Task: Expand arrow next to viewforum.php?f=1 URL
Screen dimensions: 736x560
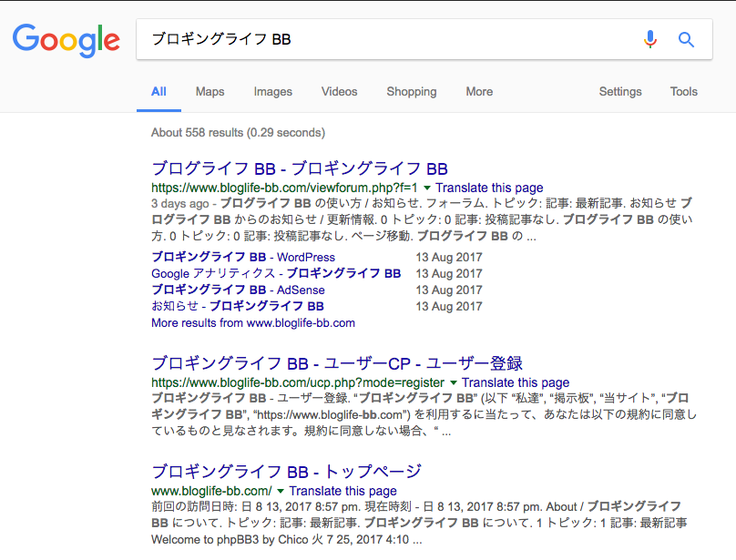Action: [x=427, y=188]
